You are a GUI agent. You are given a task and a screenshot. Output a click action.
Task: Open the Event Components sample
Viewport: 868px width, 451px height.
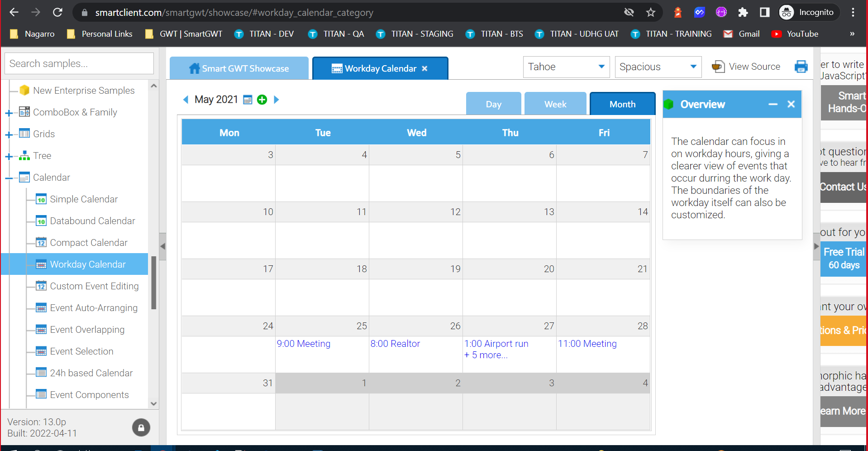[89, 395]
